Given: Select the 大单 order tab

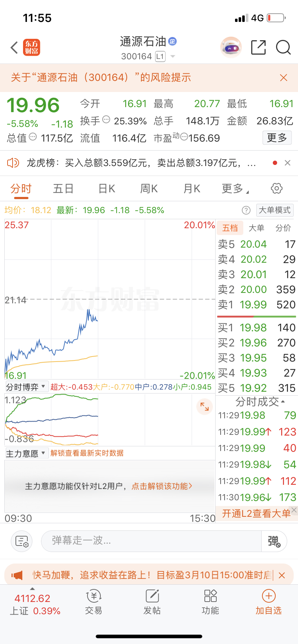Looking at the screenshot, I should 256,228.
